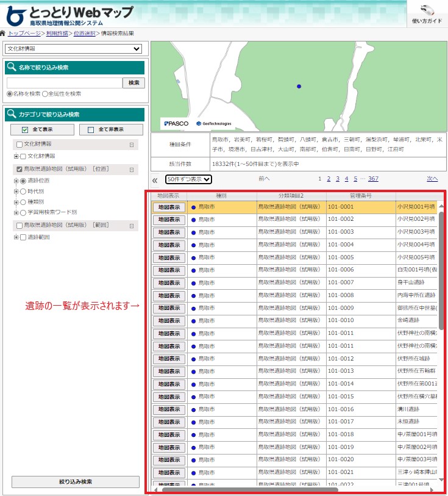Expand the 遺跡範囲 tree node
Viewport: 448px width, 496px height.
16,237
